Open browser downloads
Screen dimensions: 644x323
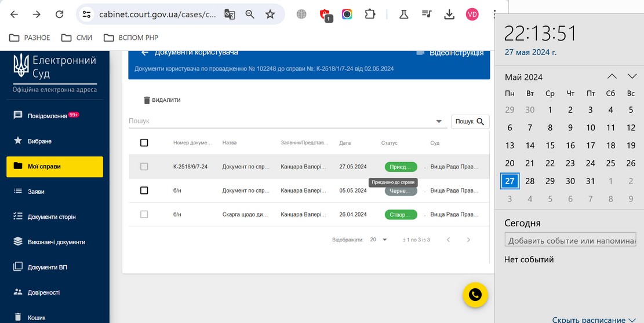[x=449, y=14]
